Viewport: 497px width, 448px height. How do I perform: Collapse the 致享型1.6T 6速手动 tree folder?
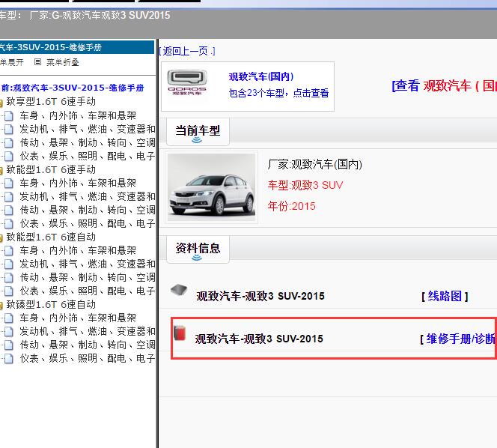pyautogui.click(x=1, y=102)
